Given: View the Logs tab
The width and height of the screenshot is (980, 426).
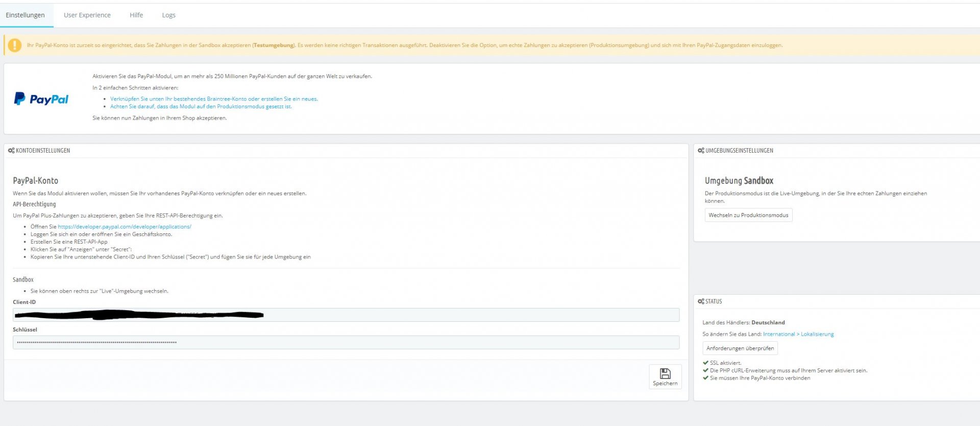Looking at the screenshot, I should pos(169,15).
